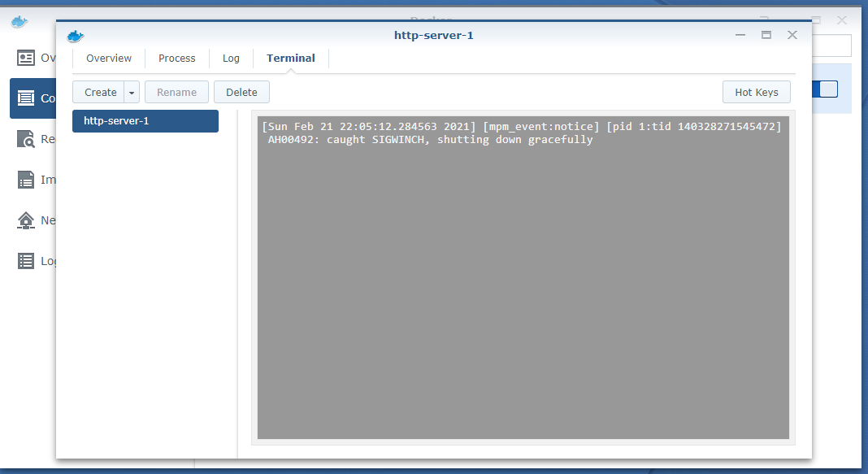This screenshot has width=868, height=474.
Task: Open Overview icon in Docker sidebar
Action: coord(25,58)
